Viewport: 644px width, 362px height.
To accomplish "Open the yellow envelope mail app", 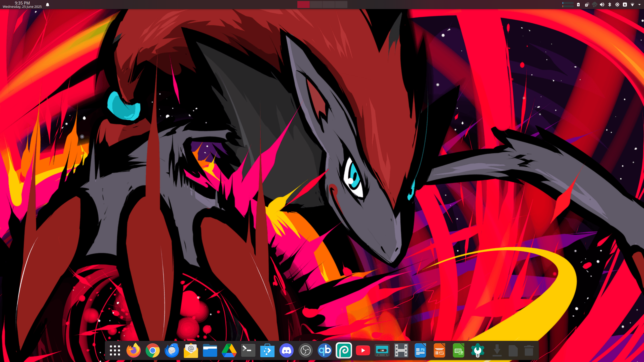I will [191, 350].
